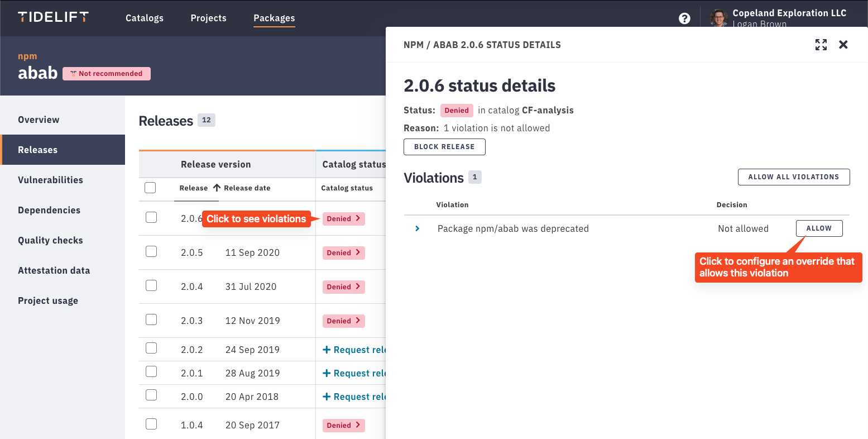This screenshot has width=868, height=439.
Task: Select checkbox for release 2.0.3
Action: click(x=151, y=319)
